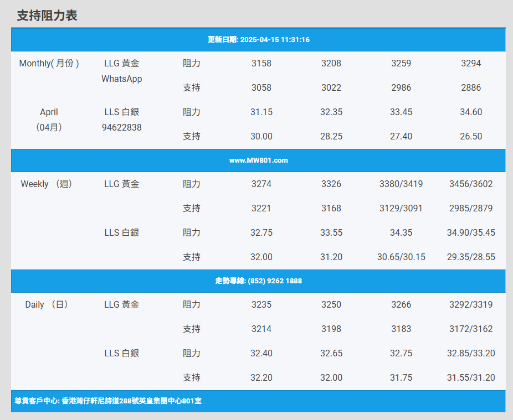Click the Daily (日) row label
The width and height of the screenshot is (513, 420).
47,304
